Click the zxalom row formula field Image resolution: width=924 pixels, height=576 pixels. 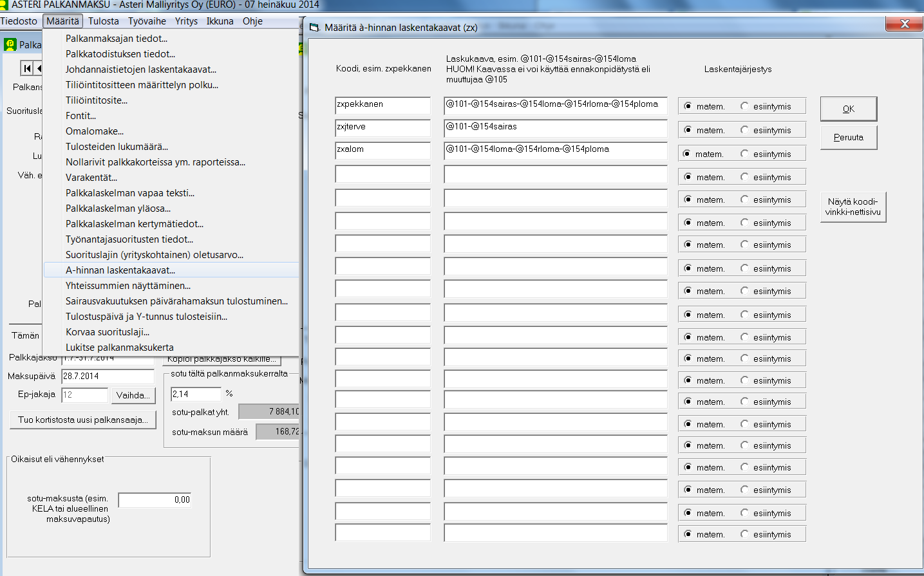tap(556, 151)
